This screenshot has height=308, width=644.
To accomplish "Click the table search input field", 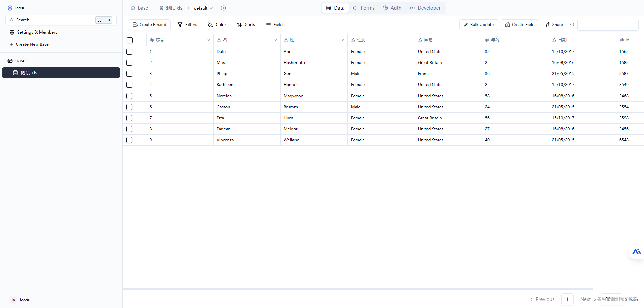I will pyautogui.click(x=608, y=25).
